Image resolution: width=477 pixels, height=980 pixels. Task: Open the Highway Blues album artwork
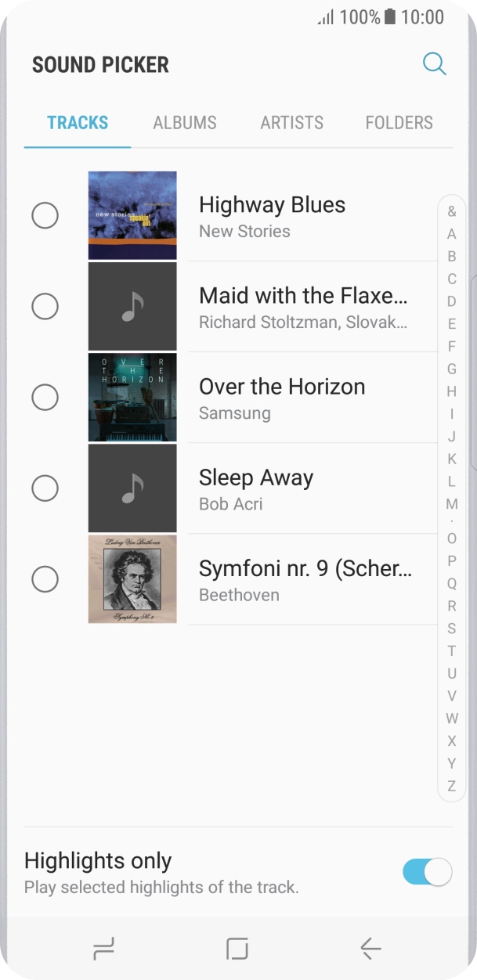tap(132, 214)
